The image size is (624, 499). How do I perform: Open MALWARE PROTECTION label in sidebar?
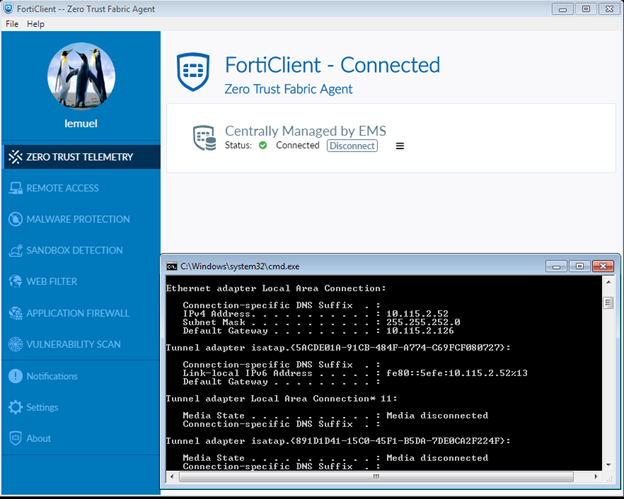tap(78, 219)
